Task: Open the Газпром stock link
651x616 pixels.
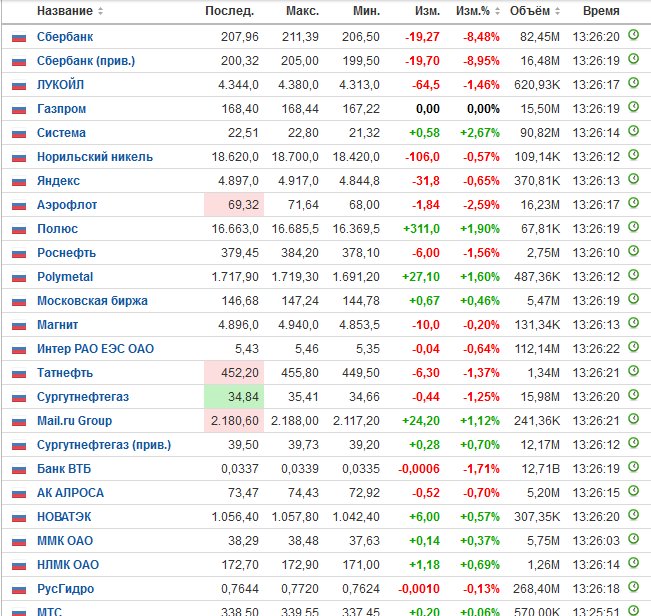Action: point(61,109)
